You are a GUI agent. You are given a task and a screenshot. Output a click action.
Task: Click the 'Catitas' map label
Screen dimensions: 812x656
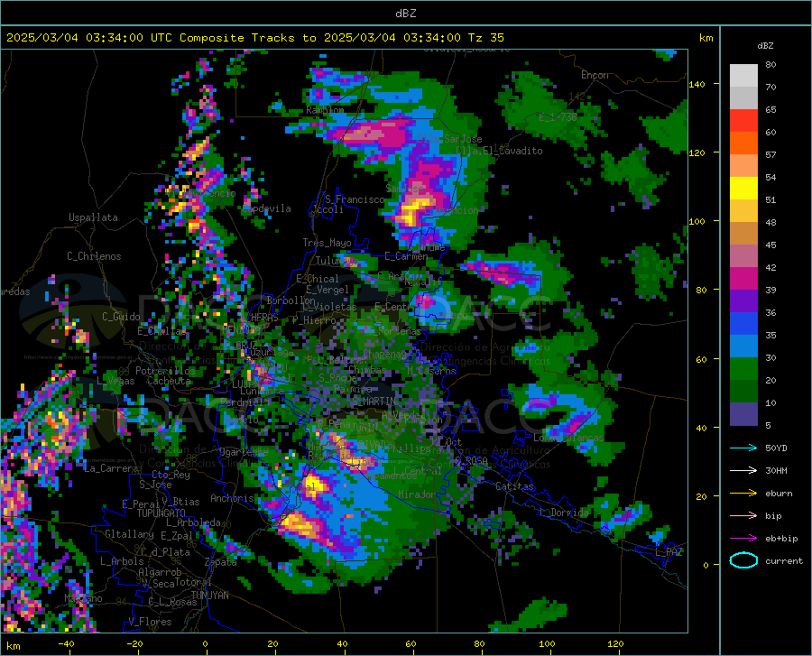tap(514, 486)
